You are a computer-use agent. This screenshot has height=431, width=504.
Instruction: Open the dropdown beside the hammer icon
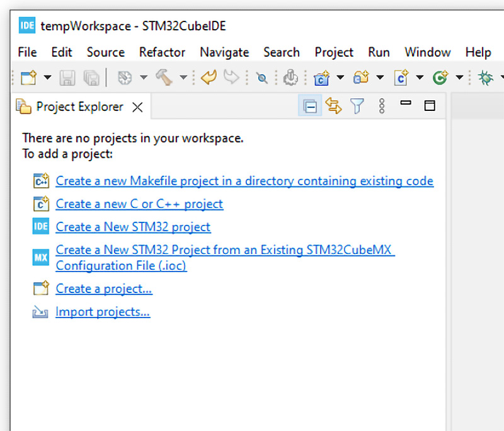click(x=183, y=78)
